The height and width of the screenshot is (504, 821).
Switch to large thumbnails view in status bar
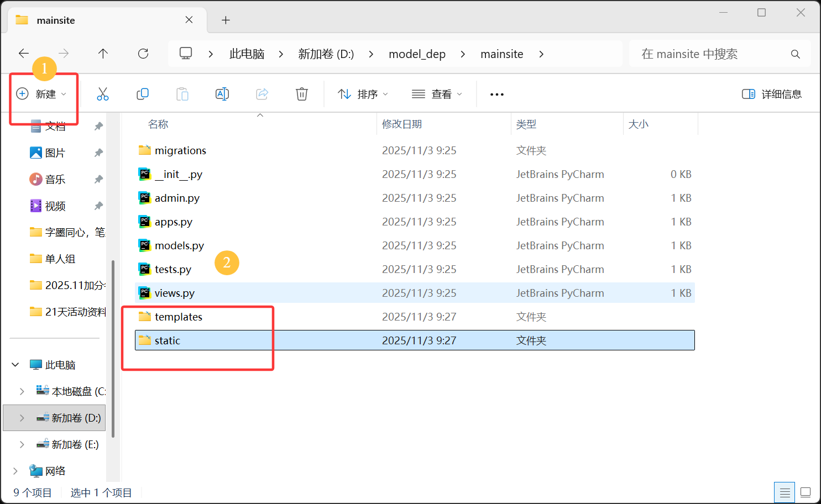(806, 492)
